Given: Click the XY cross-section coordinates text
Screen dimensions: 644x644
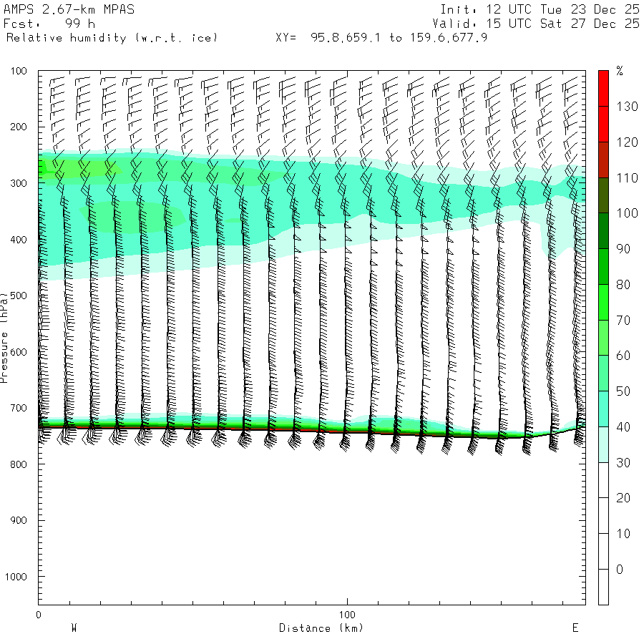Looking at the screenshot, I should [x=381, y=37].
